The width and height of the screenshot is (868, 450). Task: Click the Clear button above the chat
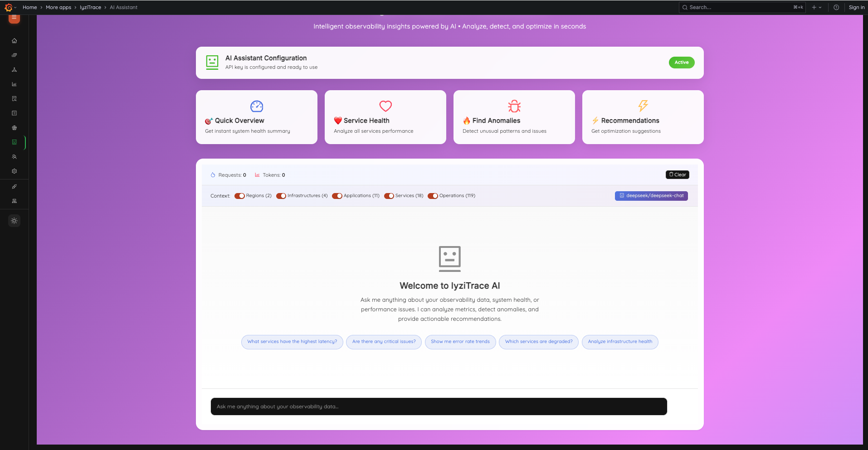(677, 174)
